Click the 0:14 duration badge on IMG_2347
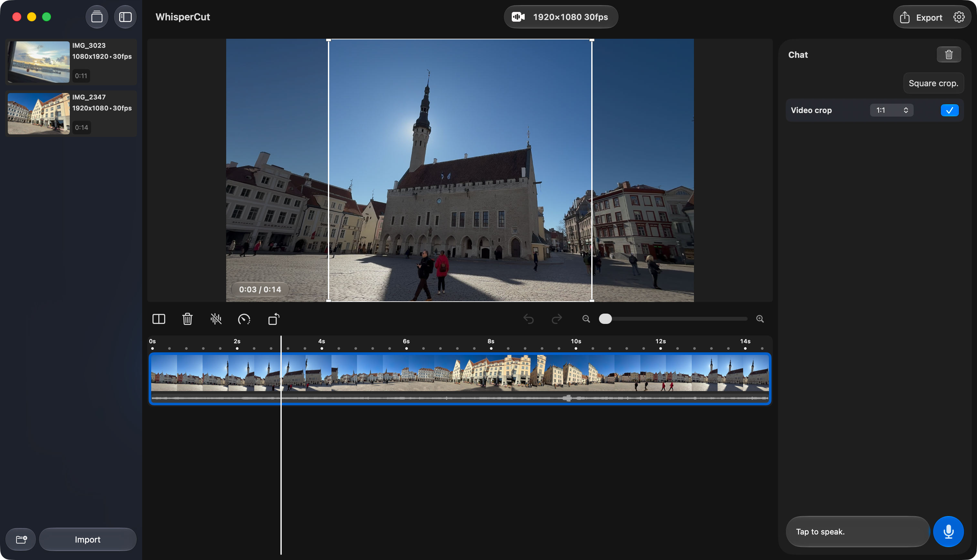977x560 pixels. point(81,127)
